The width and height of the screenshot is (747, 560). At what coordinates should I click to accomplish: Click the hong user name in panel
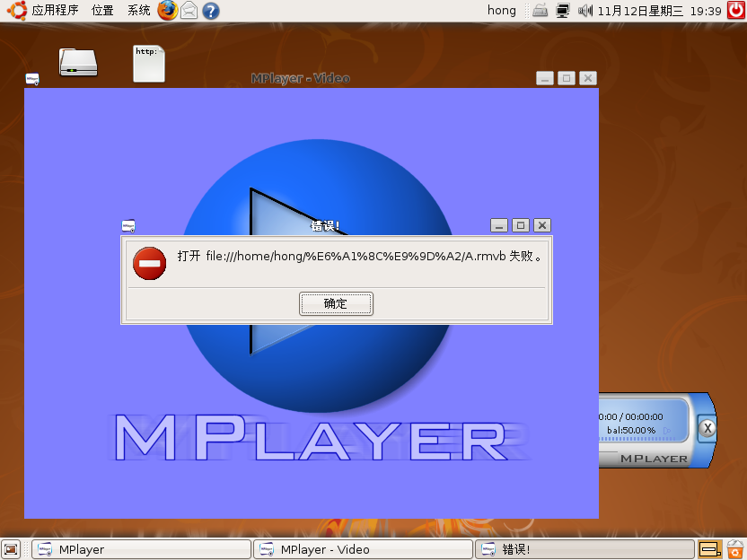501,10
